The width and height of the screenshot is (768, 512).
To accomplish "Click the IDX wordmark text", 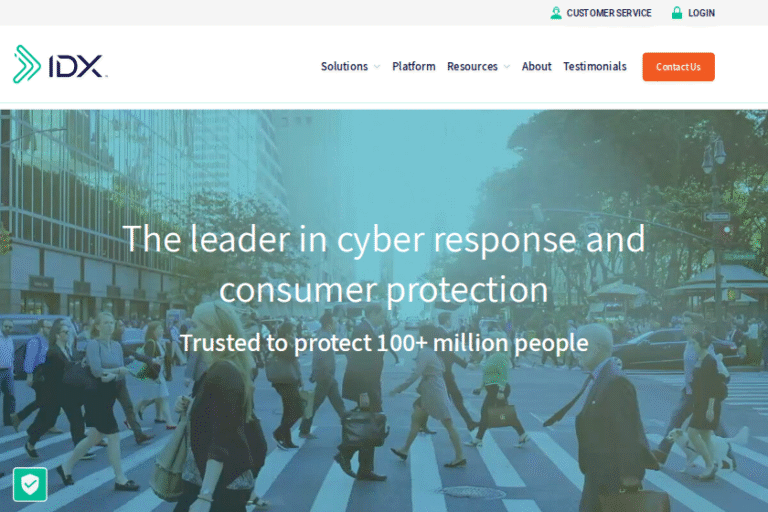I will pos(77,66).
